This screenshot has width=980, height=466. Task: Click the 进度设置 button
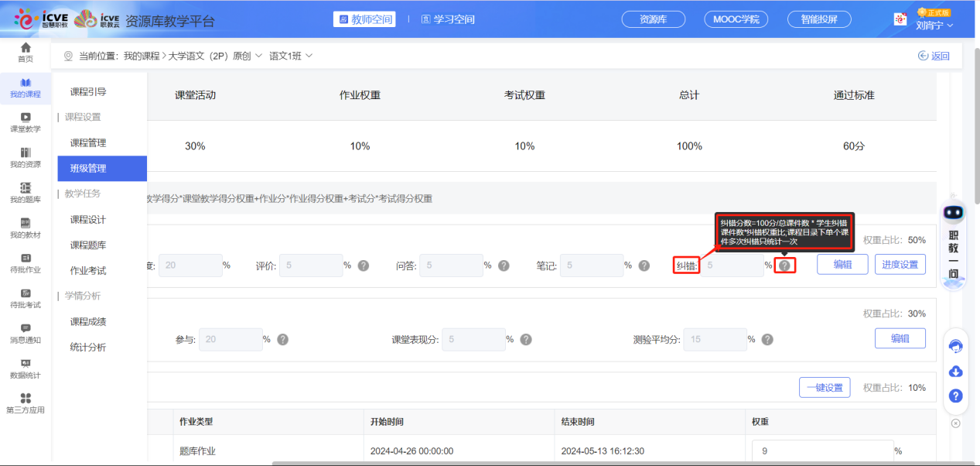pos(900,264)
